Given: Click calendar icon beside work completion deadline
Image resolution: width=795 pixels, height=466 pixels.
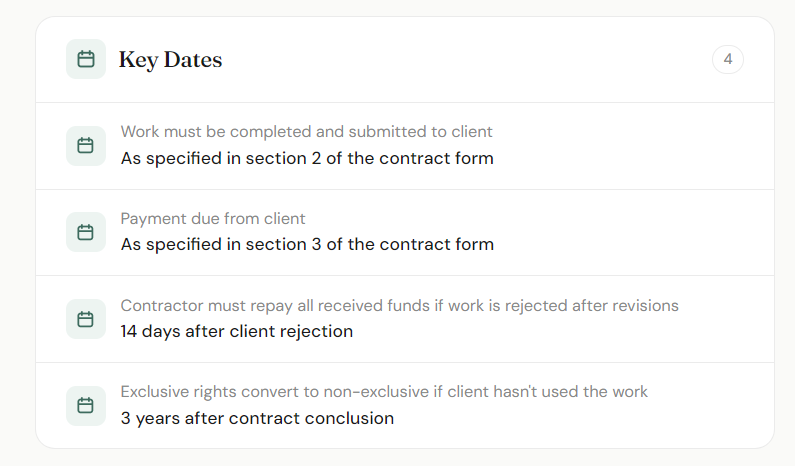Looking at the screenshot, I should click(x=86, y=146).
